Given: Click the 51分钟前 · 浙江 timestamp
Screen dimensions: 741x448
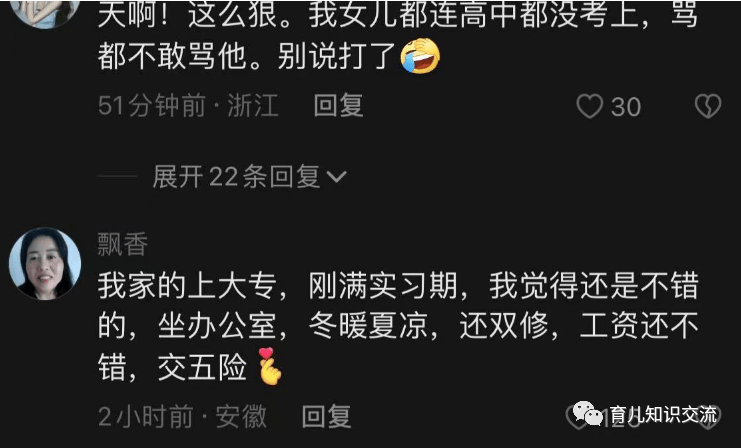Looking at the screenshot, I should (x=188, y=105).
